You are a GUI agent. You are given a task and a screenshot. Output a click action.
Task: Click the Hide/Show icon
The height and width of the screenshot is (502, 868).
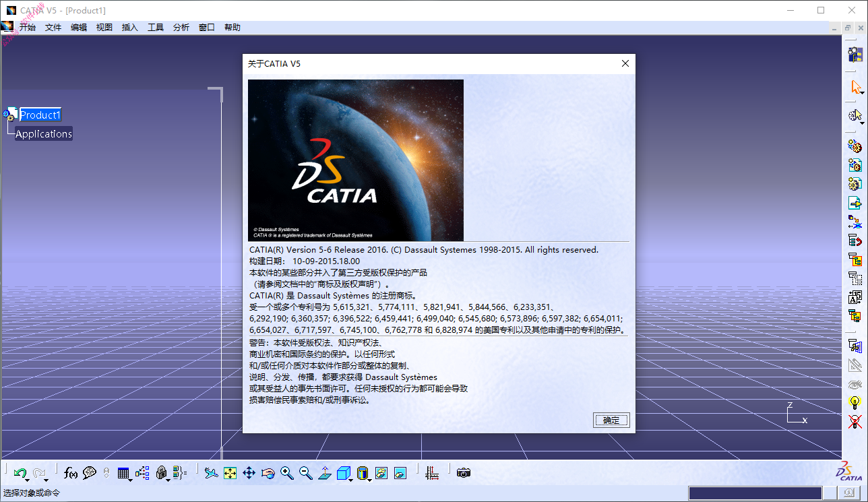(x=381, y=473)
